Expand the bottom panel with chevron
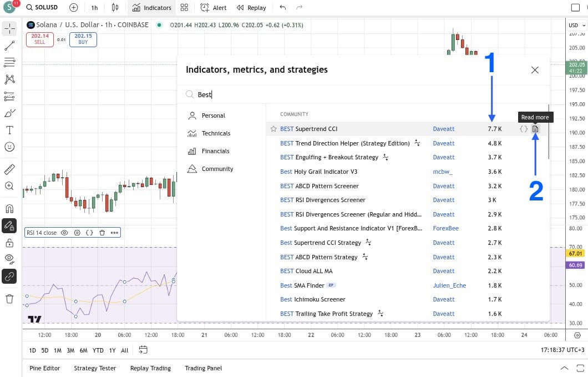 coord(564,368)
